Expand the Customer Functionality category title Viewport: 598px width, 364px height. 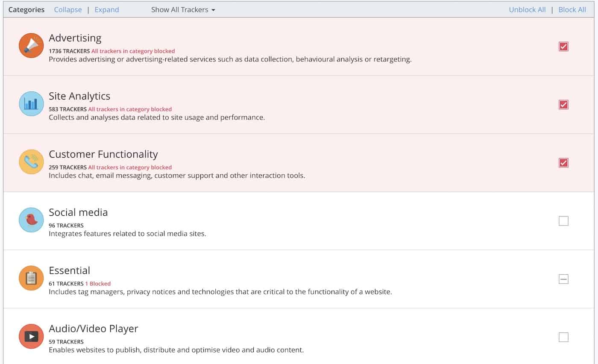coord(103,154)
